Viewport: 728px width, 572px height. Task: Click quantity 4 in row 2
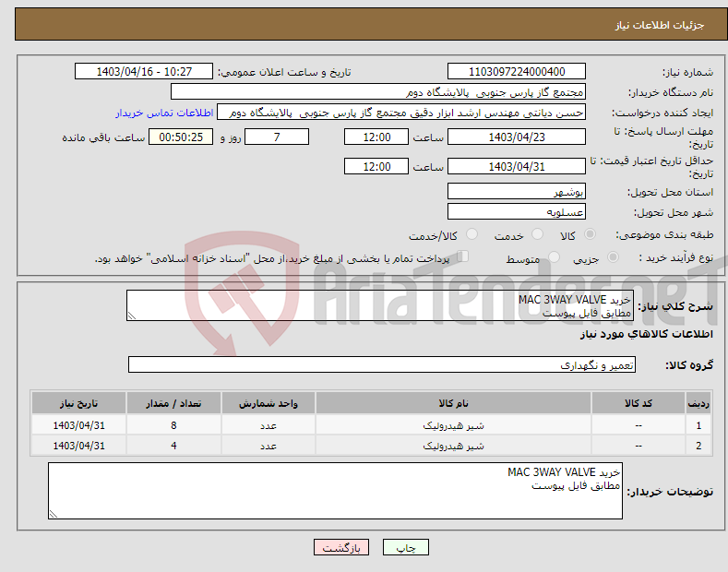point(173,446)
